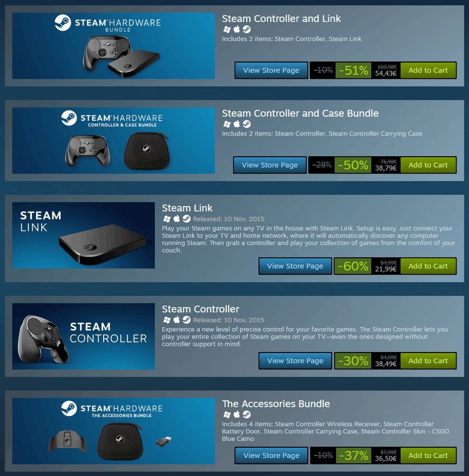
Task: View Store Page for Steam Controller and Link
Action: click(271, 70)
